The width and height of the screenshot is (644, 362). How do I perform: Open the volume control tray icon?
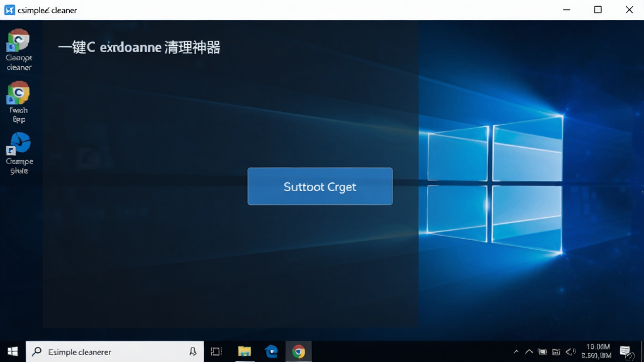pos(570,352)
